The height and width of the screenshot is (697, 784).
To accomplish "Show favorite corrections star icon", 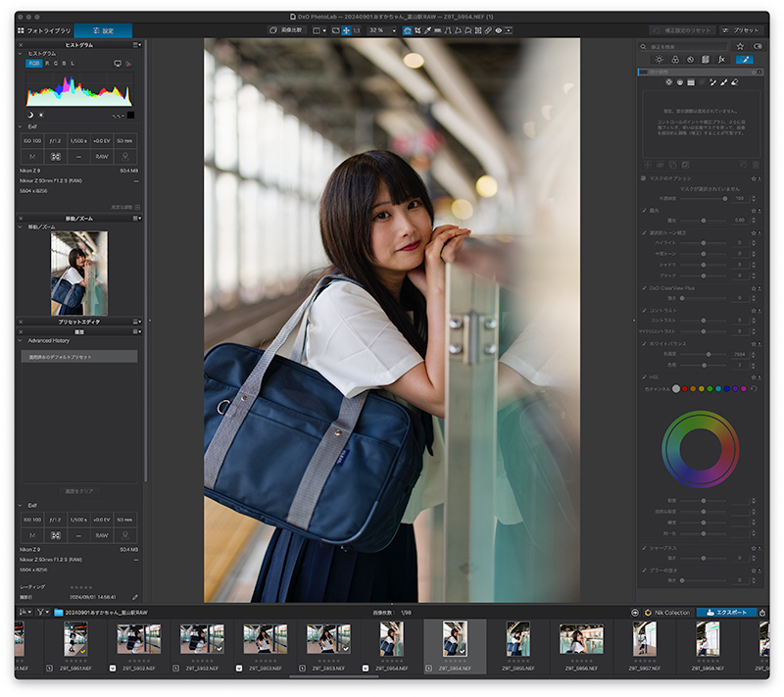I will click(x=740, y=46).
